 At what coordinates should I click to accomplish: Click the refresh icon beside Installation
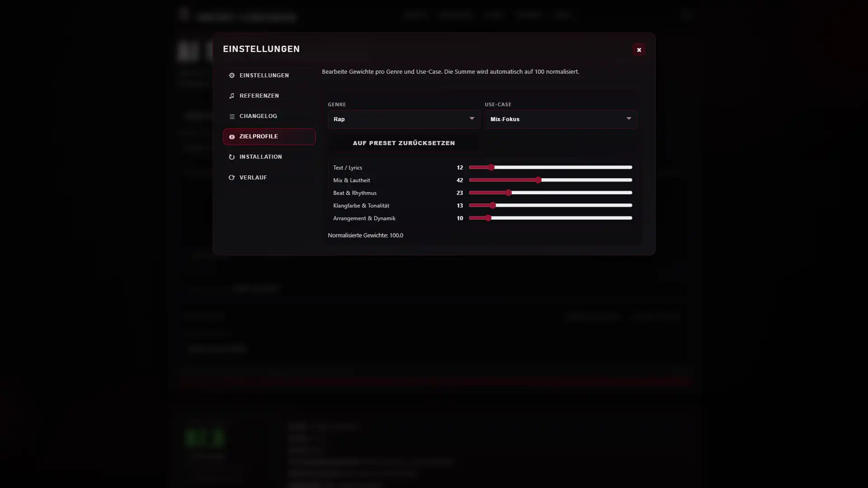tap(232, 157)
